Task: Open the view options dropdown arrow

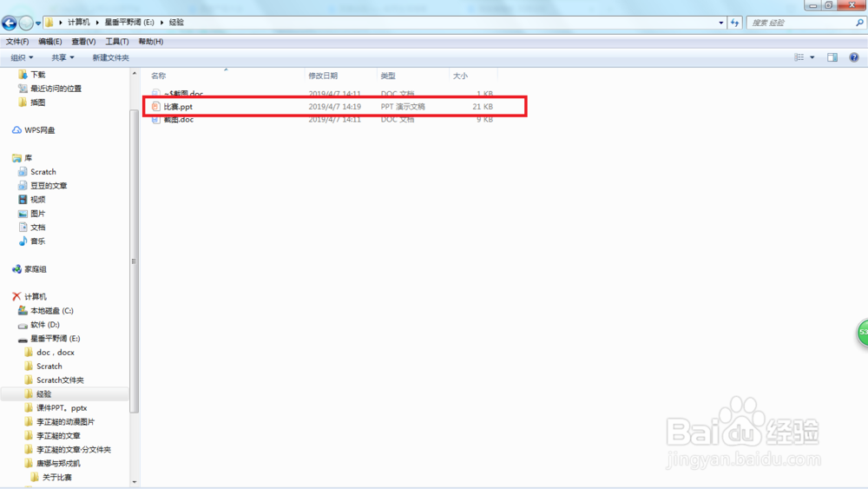Action: coord(812,57)
